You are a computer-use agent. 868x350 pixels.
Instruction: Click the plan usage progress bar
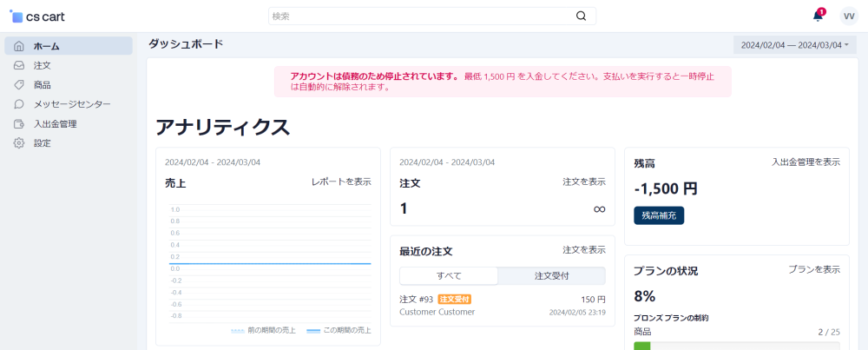point(736,346)
